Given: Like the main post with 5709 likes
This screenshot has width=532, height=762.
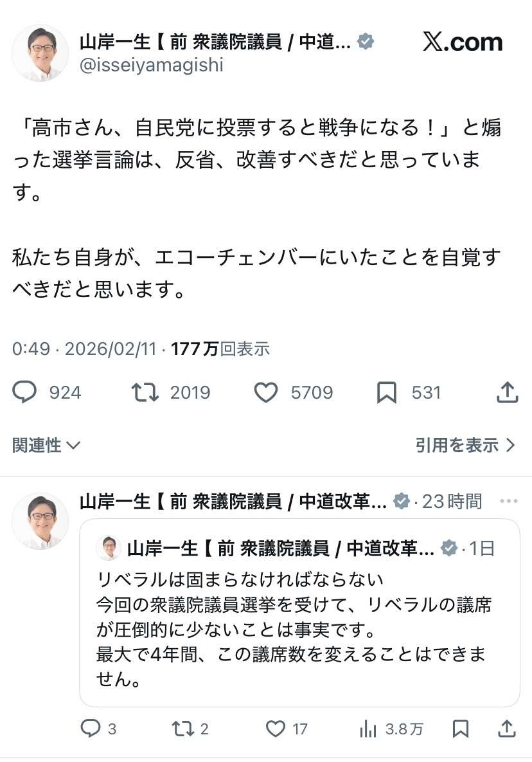Looking at the screenshot, I should click(266, 392).
